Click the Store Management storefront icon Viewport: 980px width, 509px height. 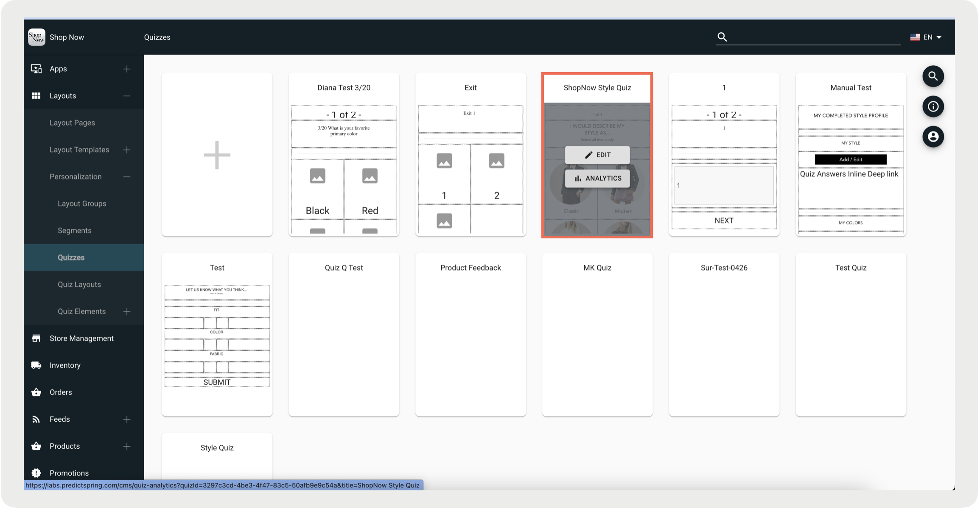[36, 338]
